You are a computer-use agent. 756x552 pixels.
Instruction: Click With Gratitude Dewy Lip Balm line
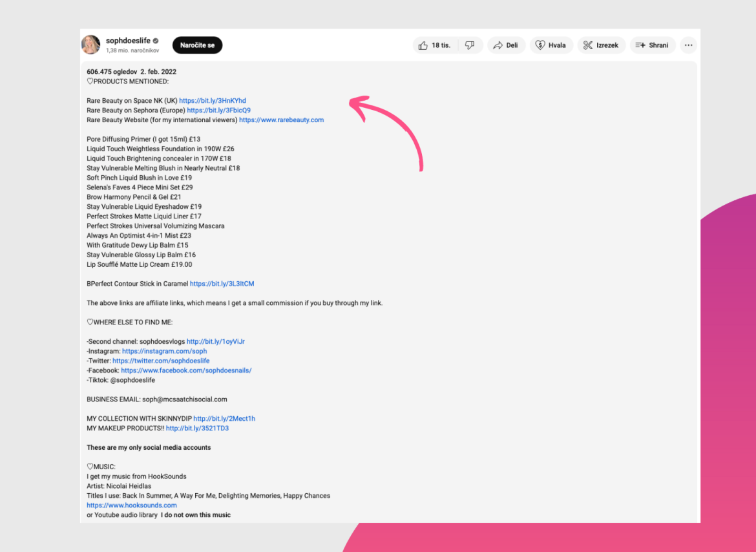(138, 246)
